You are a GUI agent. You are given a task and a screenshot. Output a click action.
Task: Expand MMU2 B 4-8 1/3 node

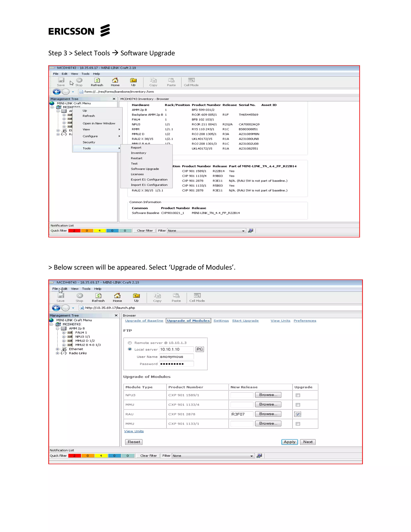click(64, 345)
